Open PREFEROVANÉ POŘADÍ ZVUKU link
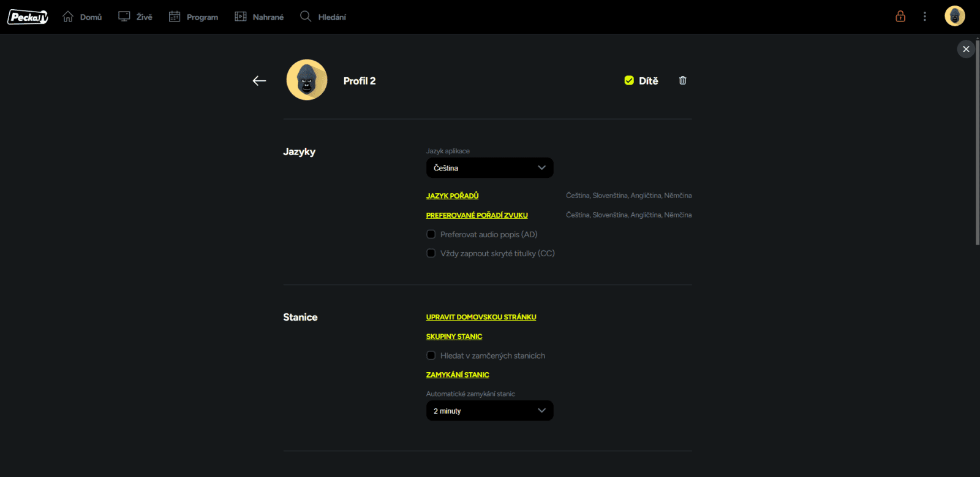Viewport: 980px width, 477px height. click(x=477, y=215)
